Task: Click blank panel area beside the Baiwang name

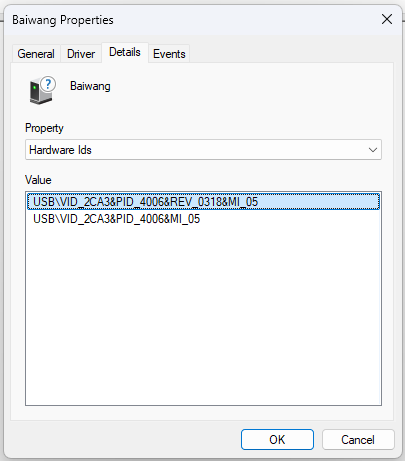Action: click(250, 87)
